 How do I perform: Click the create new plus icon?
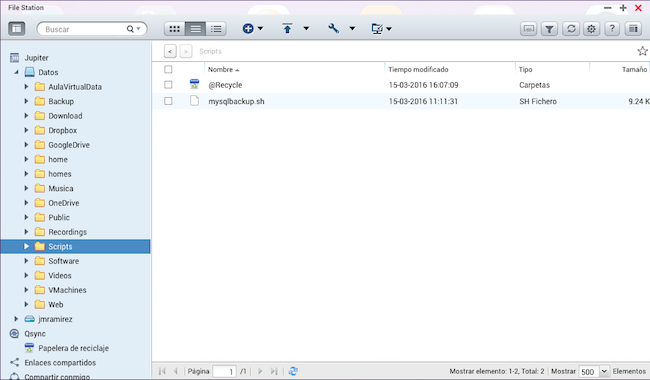[248, 29]
